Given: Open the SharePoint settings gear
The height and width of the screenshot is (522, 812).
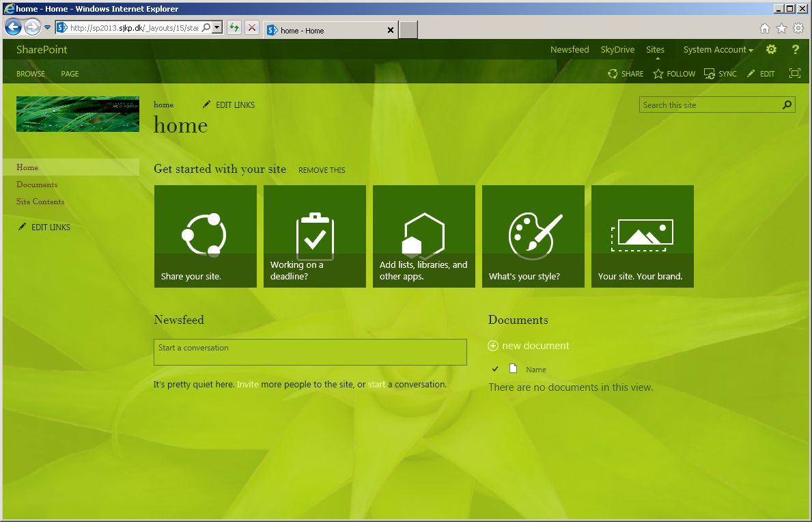Looking at the screenshot, I should (x=771, y=49).
